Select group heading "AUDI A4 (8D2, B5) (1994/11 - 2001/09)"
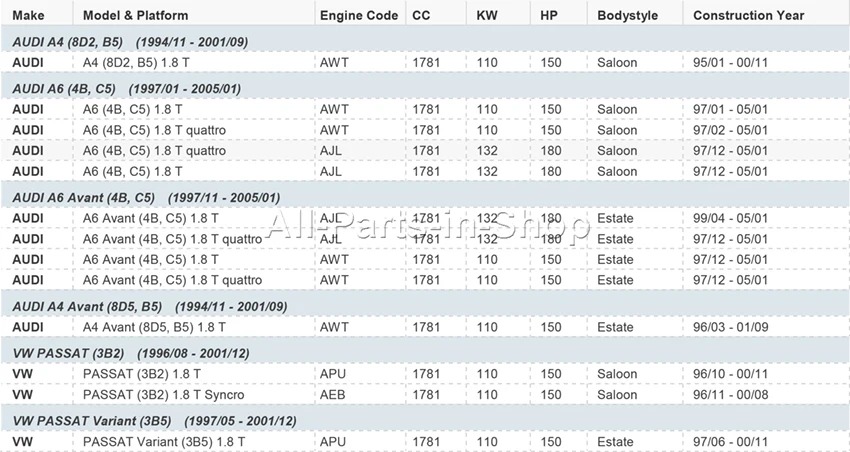Viewport: 850px width, 452px height. point(130,42)
